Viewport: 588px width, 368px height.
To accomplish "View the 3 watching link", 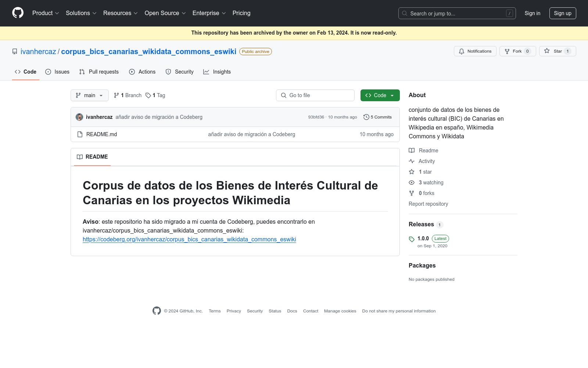I will click(x=426, y=183).
